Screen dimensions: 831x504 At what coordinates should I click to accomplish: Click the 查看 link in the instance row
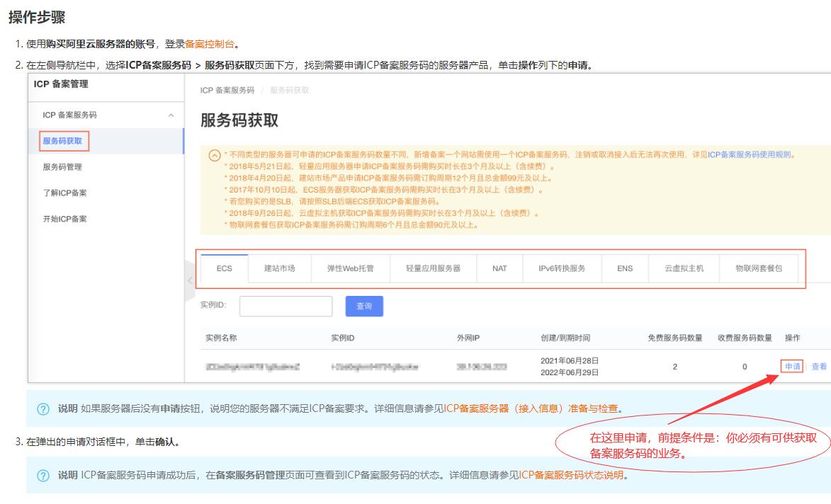(x=818, y=367)
